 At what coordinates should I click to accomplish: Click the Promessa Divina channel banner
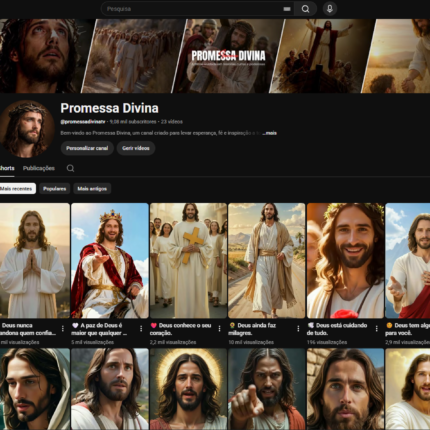pyautogui.click(x=215, y=56)
